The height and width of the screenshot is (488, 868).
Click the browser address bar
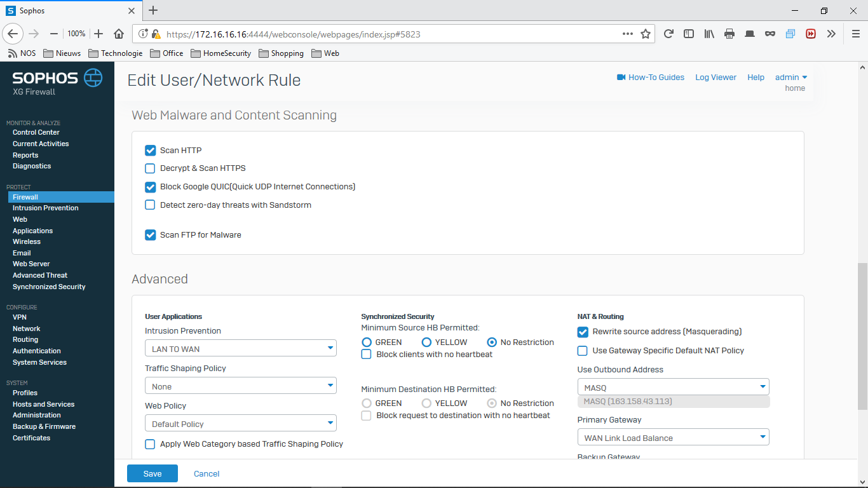point(381,34)
